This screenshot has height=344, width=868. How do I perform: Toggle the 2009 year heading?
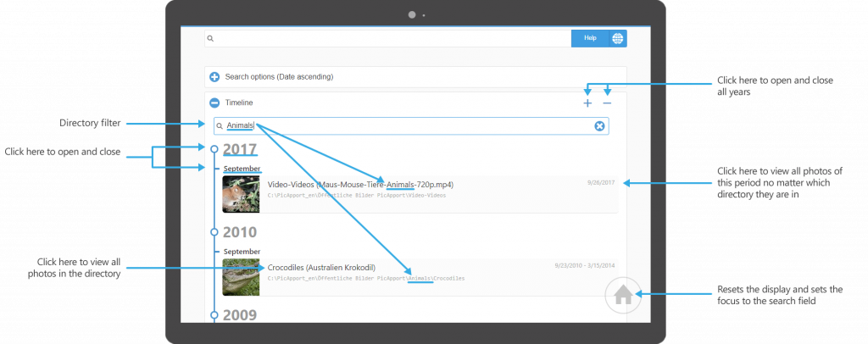point(240,315)
